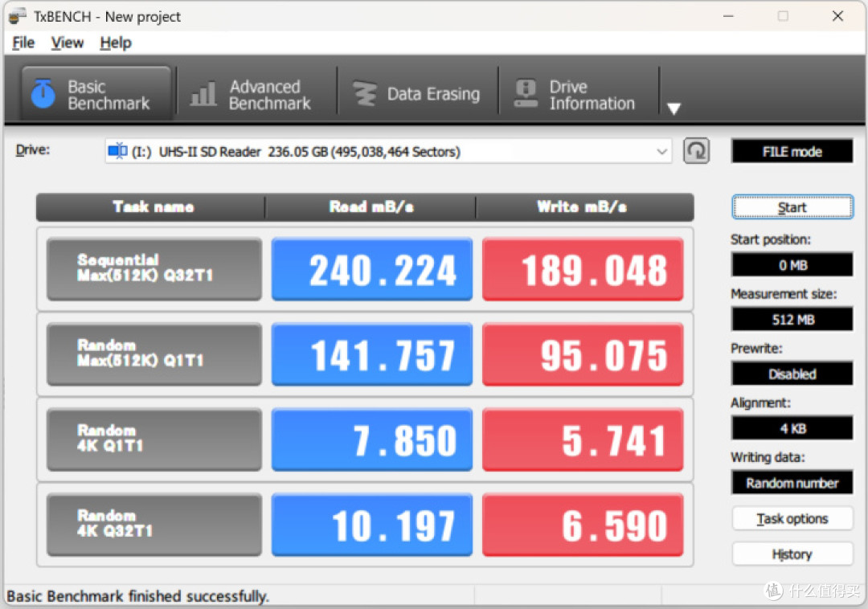
Task: Click the 10.197 read result
Action: 372,525
